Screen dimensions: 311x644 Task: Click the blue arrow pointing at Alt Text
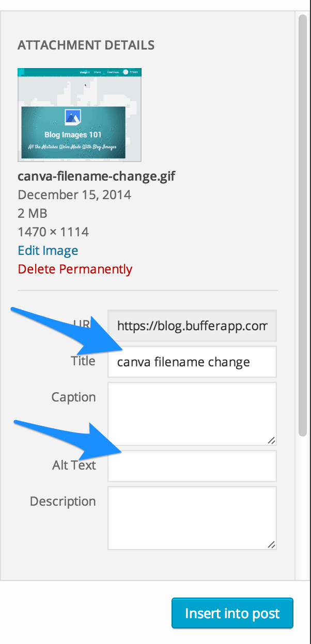(67, 436)
